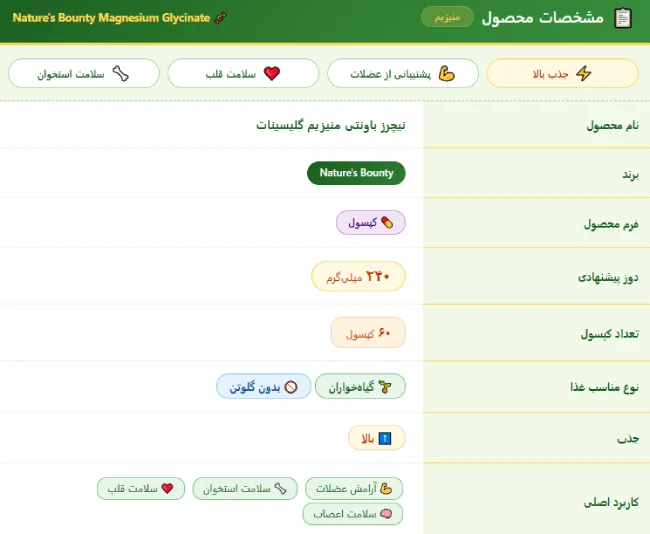The image size is (650, 534).
Task: Click the بالا absorption badge
Action: click(x=377, y=438)
